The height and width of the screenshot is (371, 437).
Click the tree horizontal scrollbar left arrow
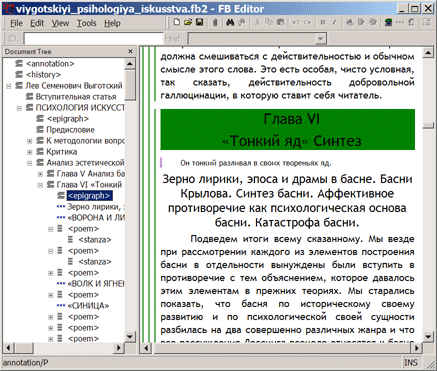click(x=8, y=348)
